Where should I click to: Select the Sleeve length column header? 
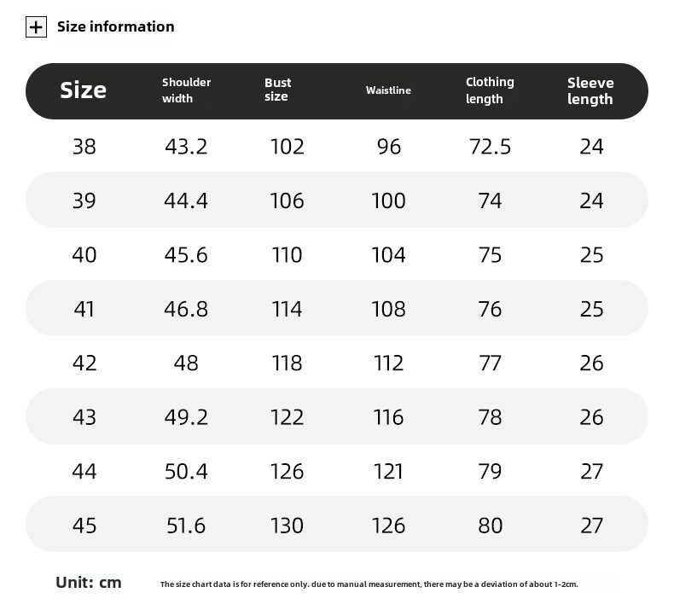point(590,90)
